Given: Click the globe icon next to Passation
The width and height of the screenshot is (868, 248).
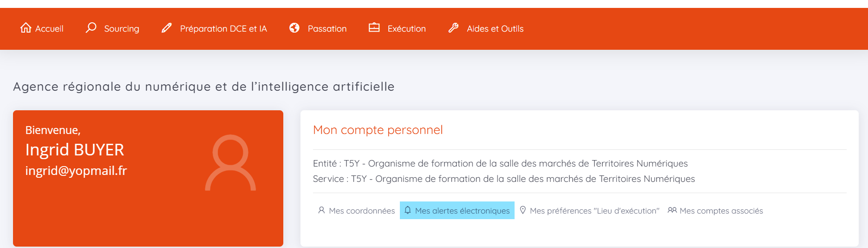Looking at the screenshot, I should click(x=294, y=28).
